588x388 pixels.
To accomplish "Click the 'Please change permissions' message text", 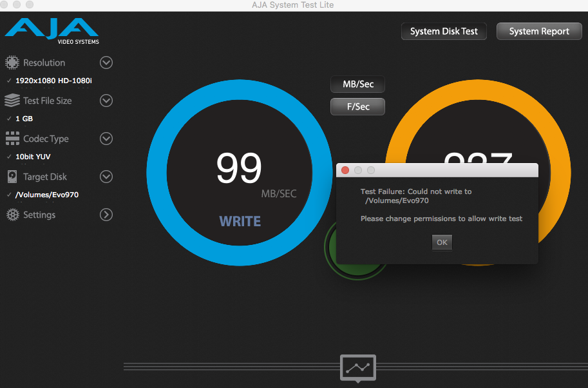I will pos(441,218).
